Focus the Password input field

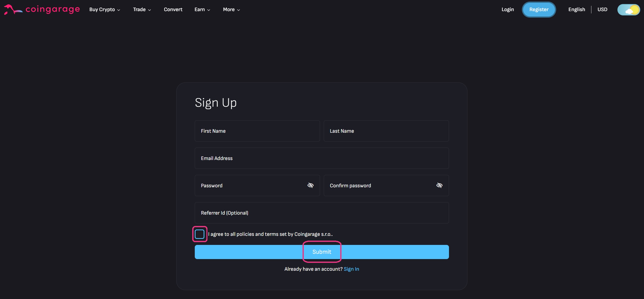pyautogui.click(x=257, y=186)
